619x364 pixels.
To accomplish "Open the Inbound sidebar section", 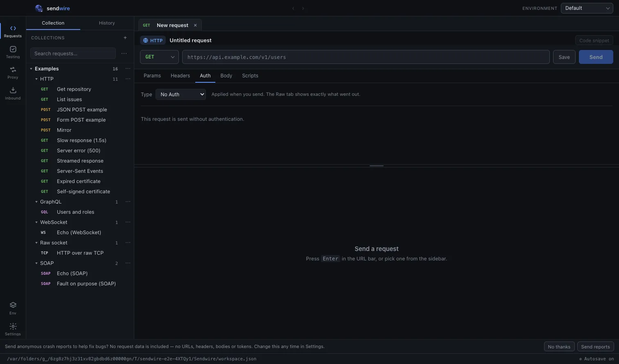I will point(13,93).
